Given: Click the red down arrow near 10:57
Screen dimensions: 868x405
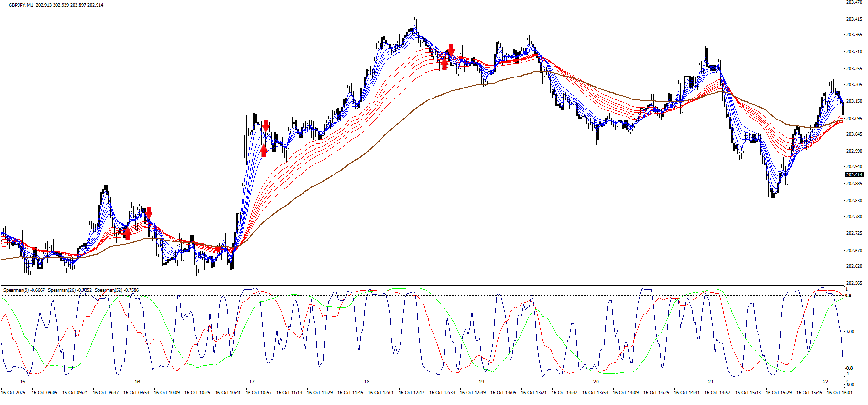Looking at the screenshot, I should (265, 126).
